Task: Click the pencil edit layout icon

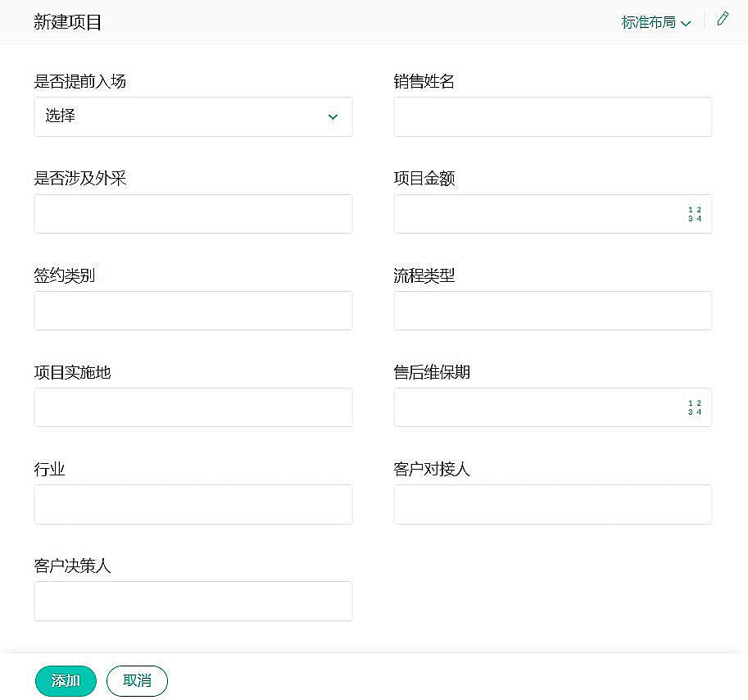Action: tap(722, 20)
